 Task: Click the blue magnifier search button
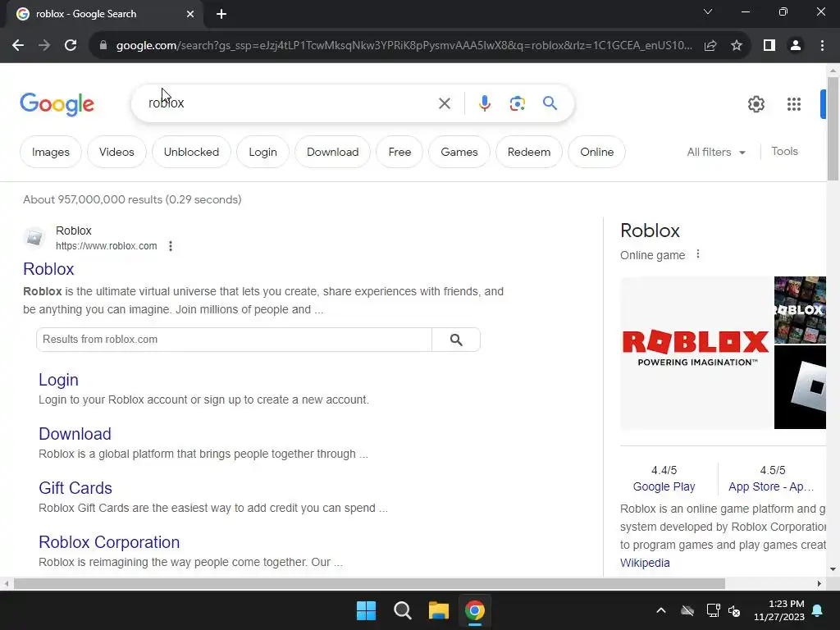point(550,103)
